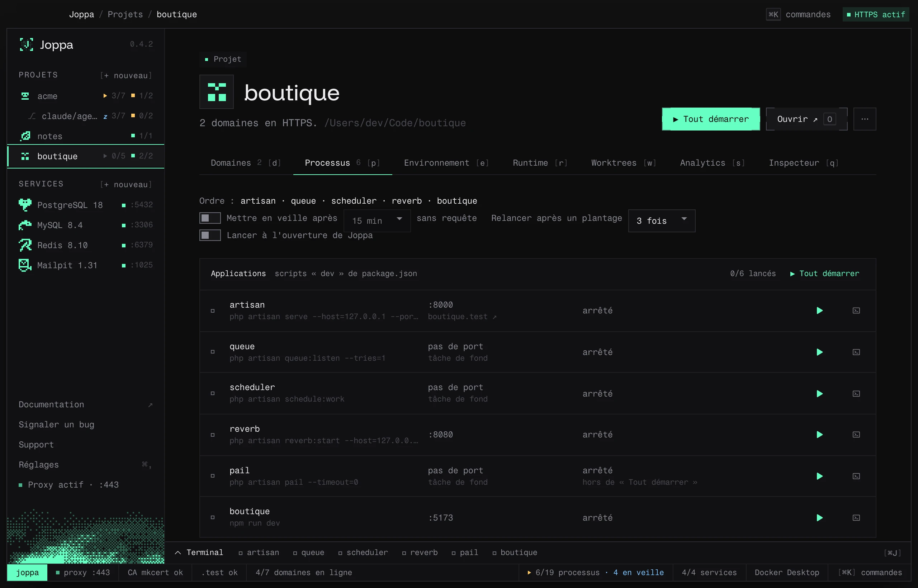Image resolution: width=918 pixels, height=588 pixels.
Task: Expand the Terminal panel chevron
Action: pyautogui.click(x=178, y=553)
